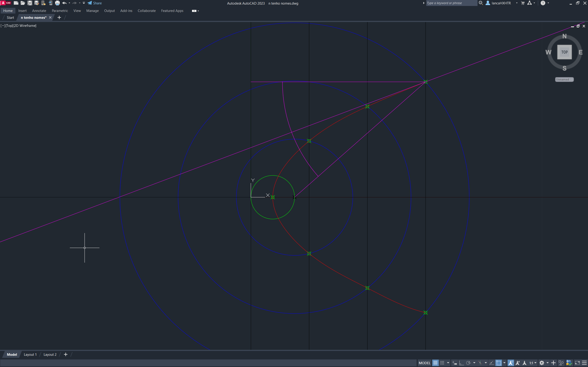Switch to the Layout 1 tab
588x367 pixels.
coord(30,354)
